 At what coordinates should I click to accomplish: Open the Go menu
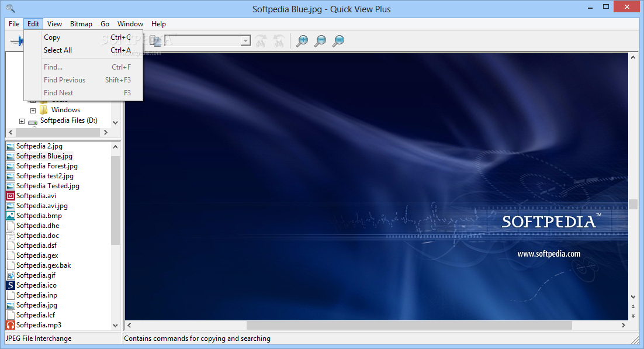point(105,24)
